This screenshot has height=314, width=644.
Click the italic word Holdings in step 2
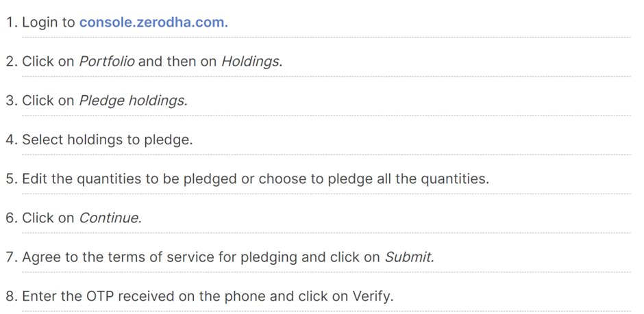(251, 62)
